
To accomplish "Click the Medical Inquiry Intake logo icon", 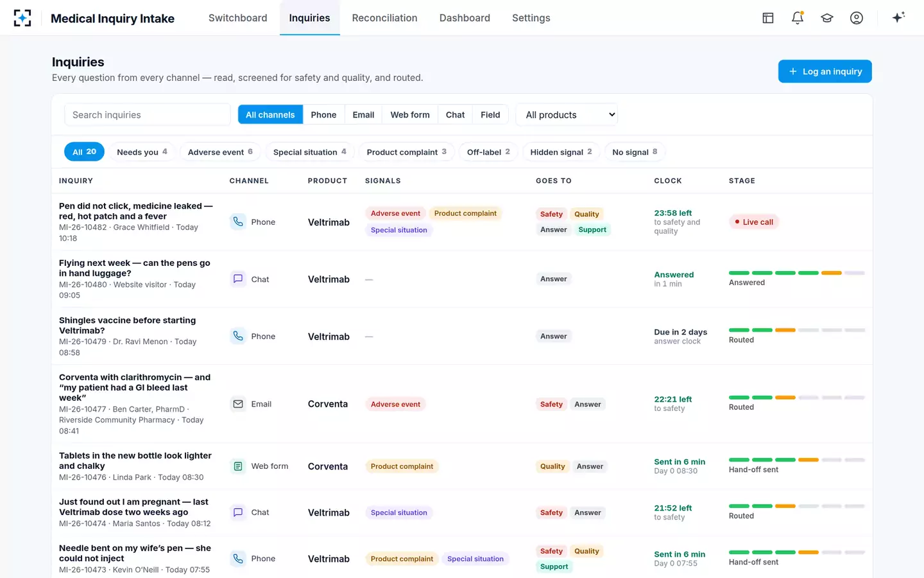I will pyautogui.click(x=22, y=18).
